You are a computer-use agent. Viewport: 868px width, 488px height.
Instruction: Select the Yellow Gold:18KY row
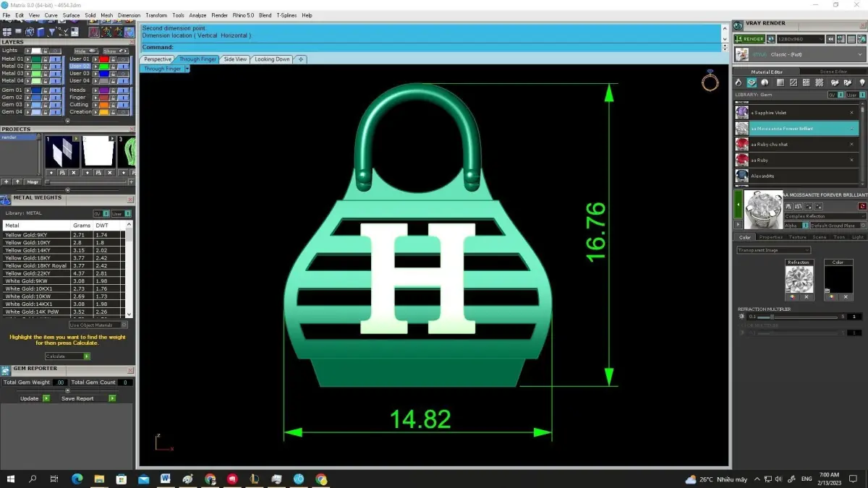(65, 257)
